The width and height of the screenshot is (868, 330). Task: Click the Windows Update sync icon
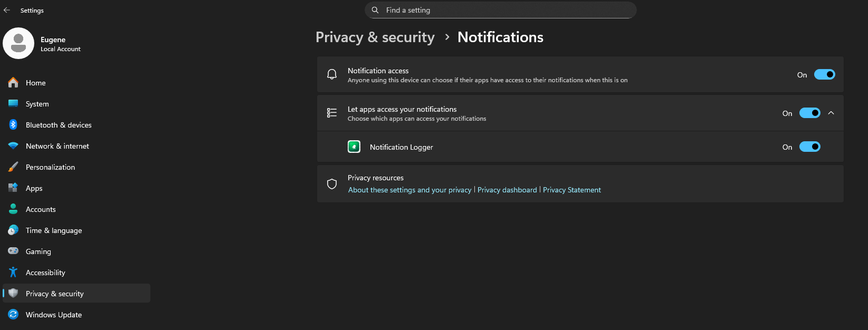click(13, 315)
